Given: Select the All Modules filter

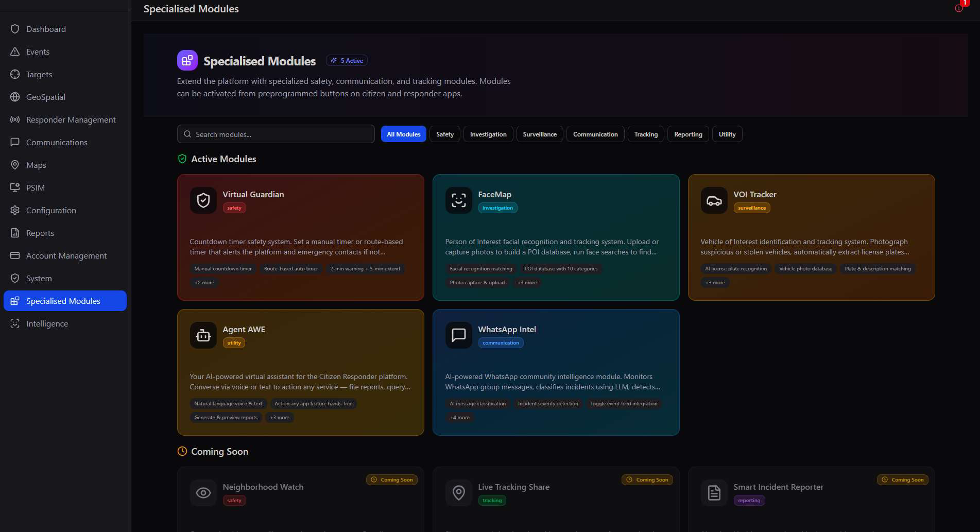Looking at the screenshot, I should [x=404, y=134].
